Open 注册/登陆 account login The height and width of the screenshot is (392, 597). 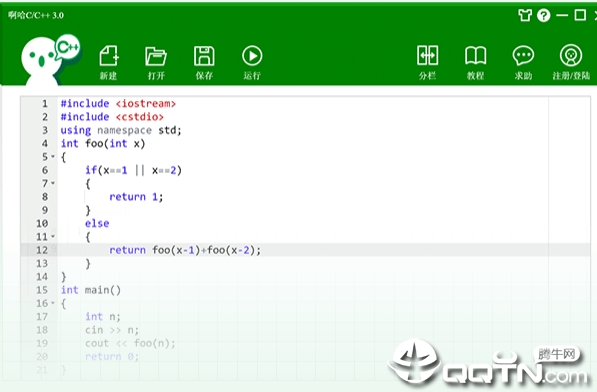pyautogui.click(x=571, y=63)
